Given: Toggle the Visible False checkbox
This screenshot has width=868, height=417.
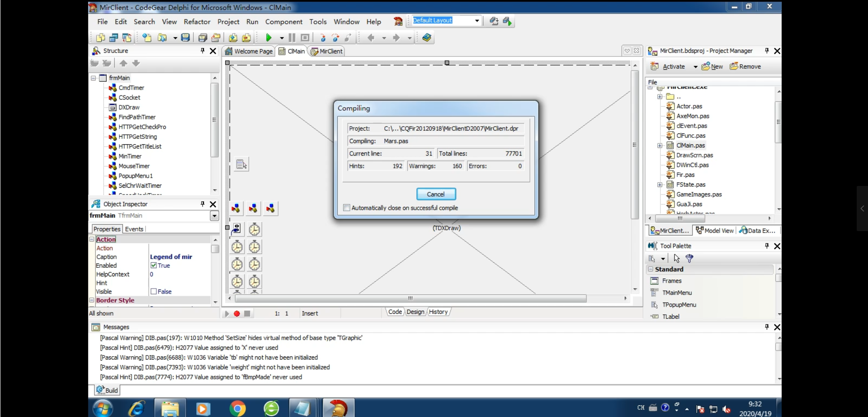Looking at the screenshot, I should point(154,292).
